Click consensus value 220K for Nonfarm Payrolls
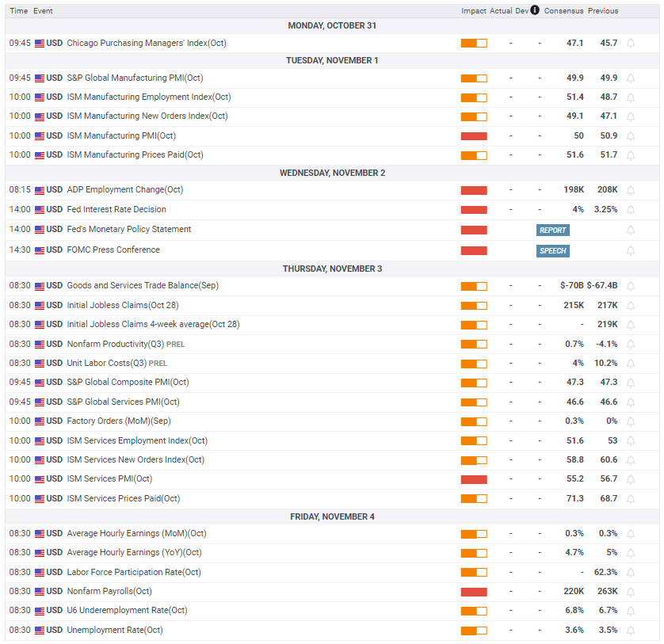This screenshot has height=644, width=664. [574, 591]
